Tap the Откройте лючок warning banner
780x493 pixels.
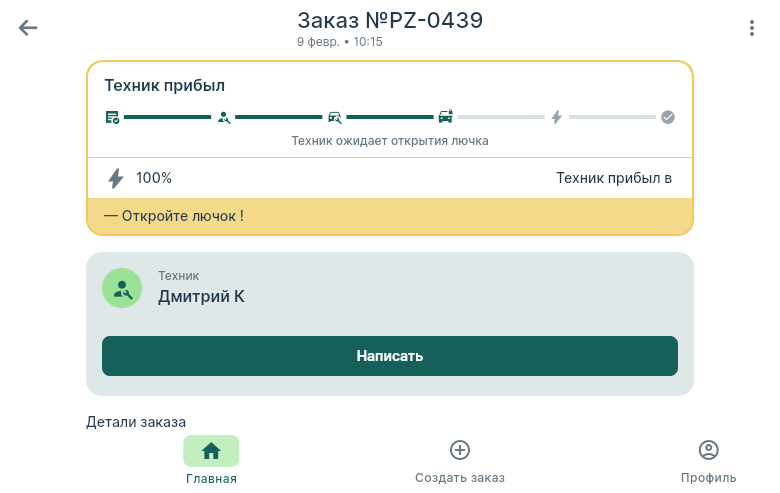pos(390,216)
